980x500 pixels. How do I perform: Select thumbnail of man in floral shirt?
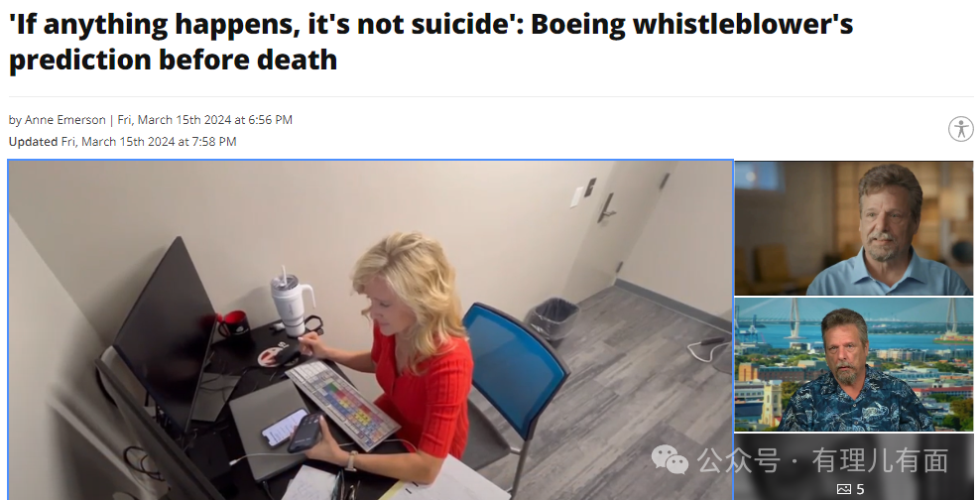[x=854, y=364]
